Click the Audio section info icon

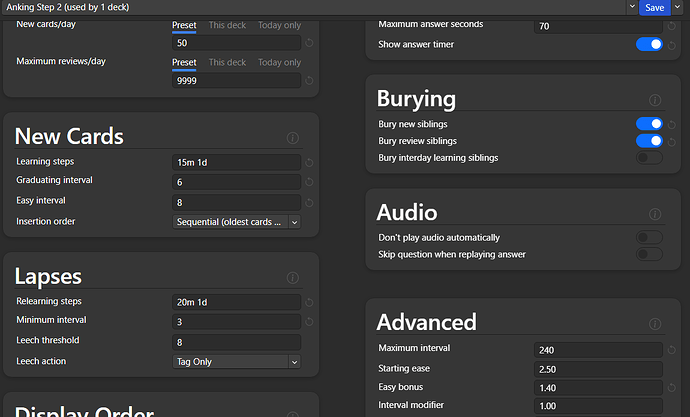click(655, 214)
